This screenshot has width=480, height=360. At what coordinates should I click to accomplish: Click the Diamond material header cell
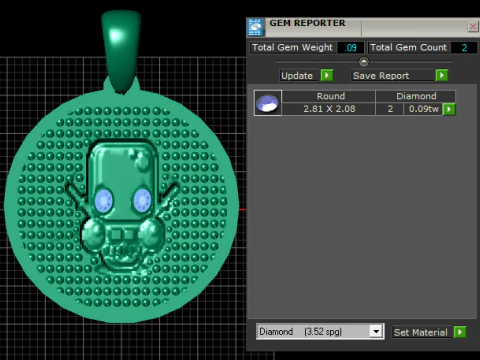(x=416, y=96)
